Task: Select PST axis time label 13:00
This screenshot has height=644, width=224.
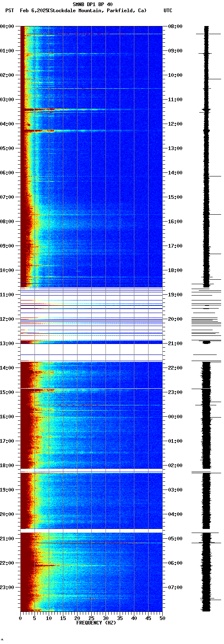Action: (7, 344)
